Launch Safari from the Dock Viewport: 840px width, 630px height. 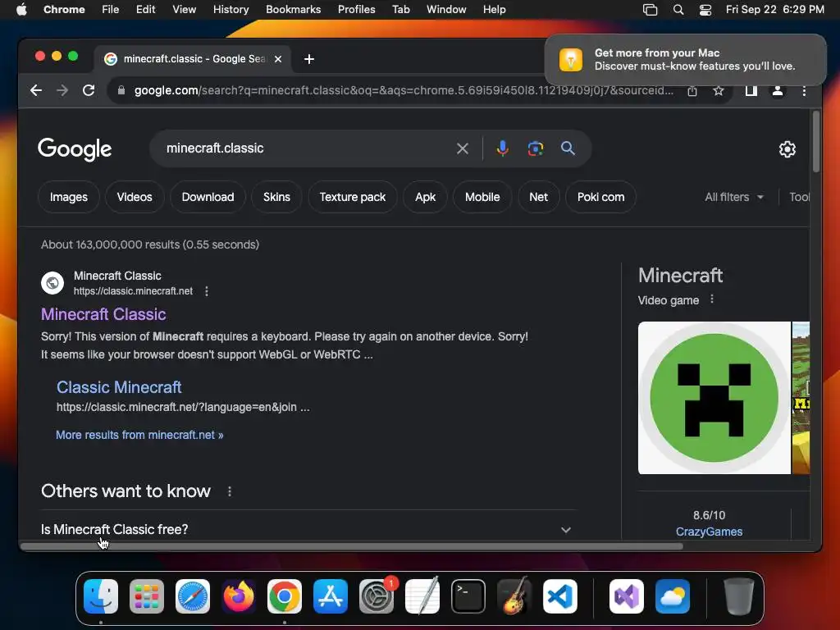tap(193, 596)
